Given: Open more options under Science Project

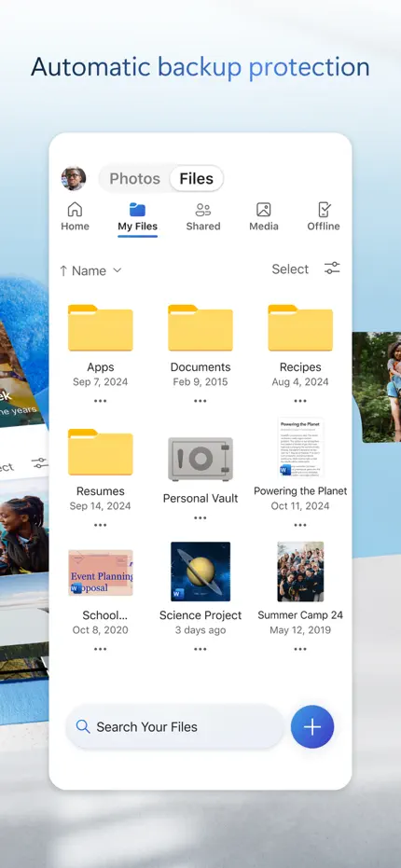Looking at the screenshot, I should pyautogui.click(x=200, y=649).
